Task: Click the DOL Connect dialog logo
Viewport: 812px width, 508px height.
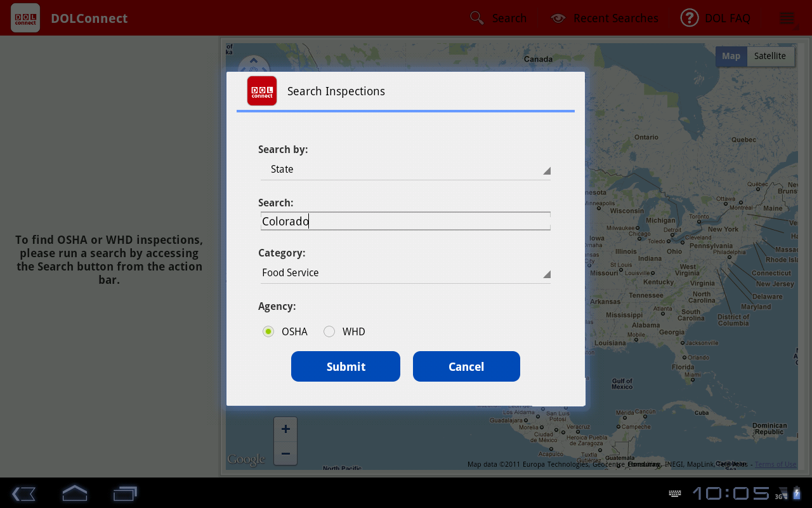Action: pos(262,91)
